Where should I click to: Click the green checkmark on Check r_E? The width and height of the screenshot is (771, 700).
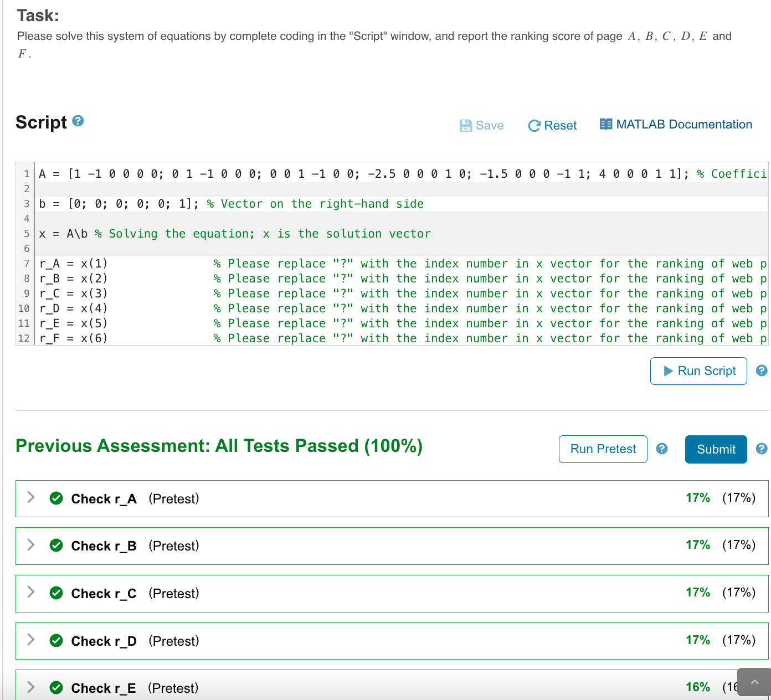(56, 687)
